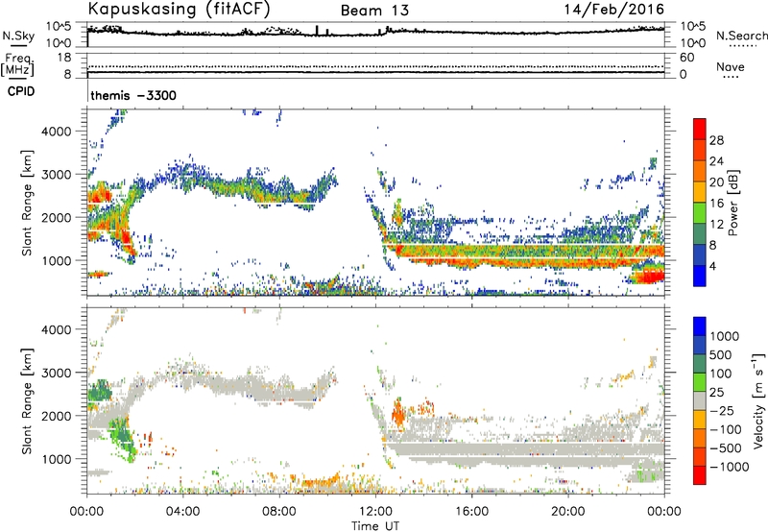Click the "Kapuskasing (fitACF)" plot title

[179, 9]
